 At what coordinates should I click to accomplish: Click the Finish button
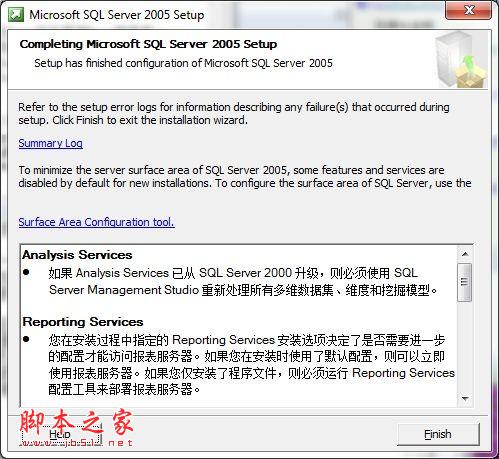438,434
